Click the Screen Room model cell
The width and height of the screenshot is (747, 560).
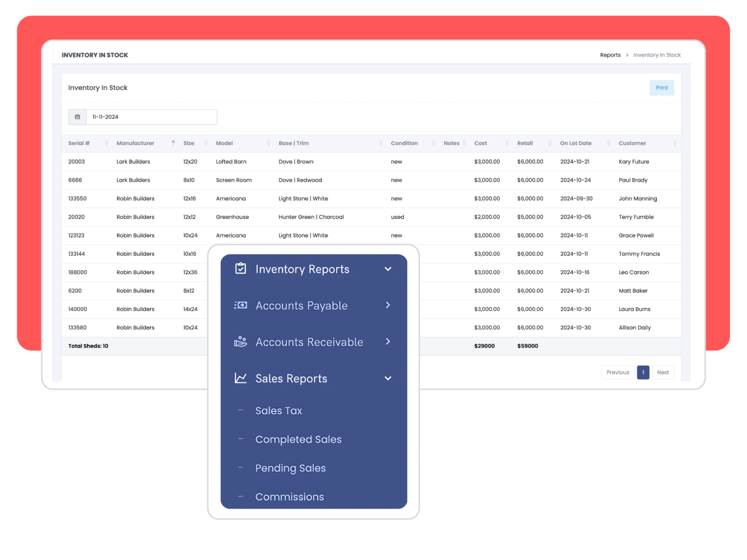[x=234, y=180]
